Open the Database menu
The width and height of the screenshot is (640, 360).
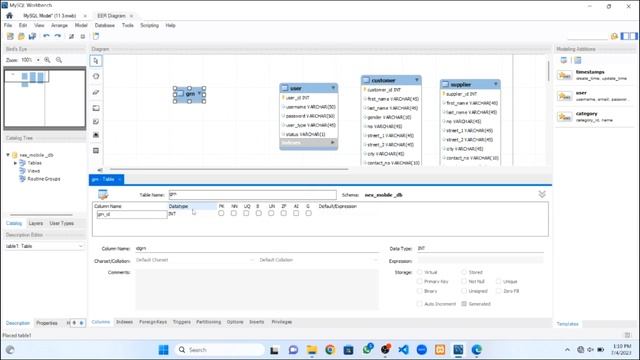point(104,25)
